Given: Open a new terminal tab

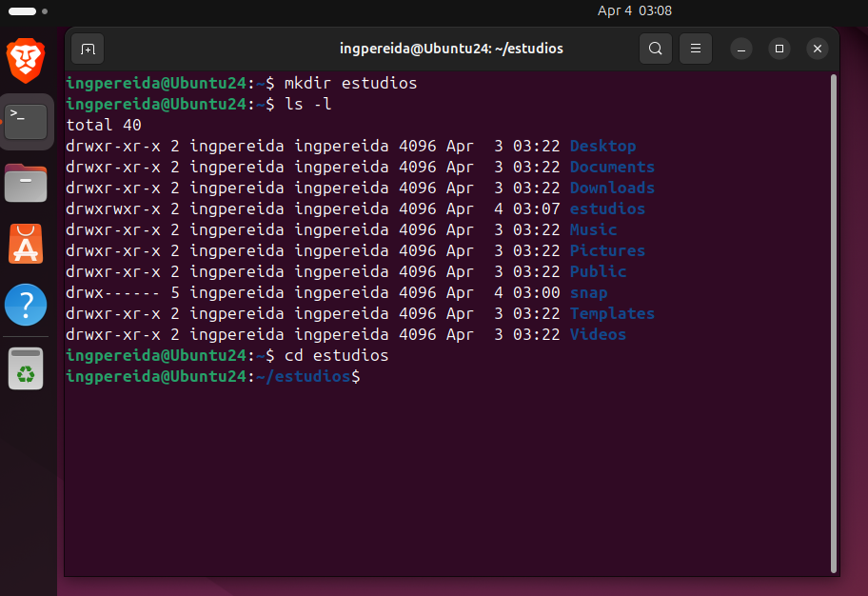Looking at the screenshot, I should [x=88, y=49].
